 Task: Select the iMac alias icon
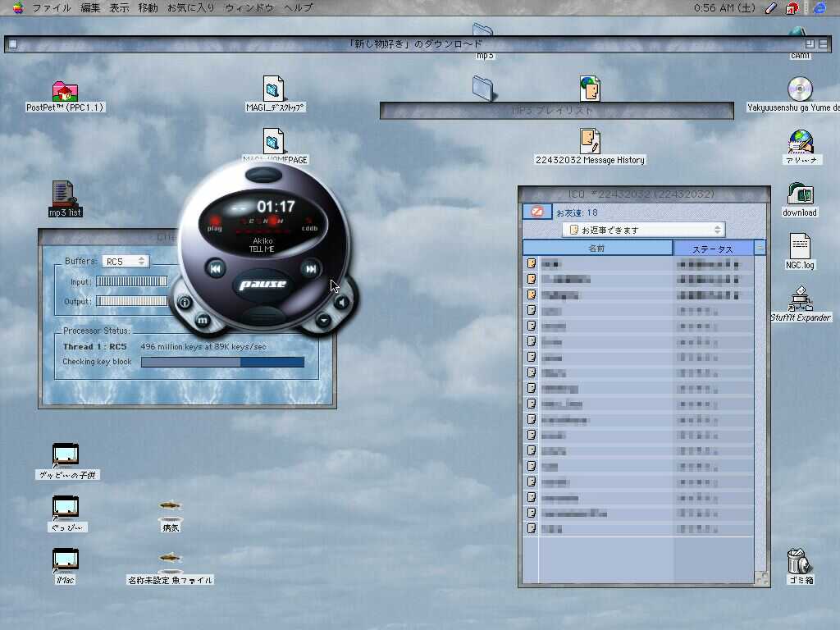tap(66, 560)
